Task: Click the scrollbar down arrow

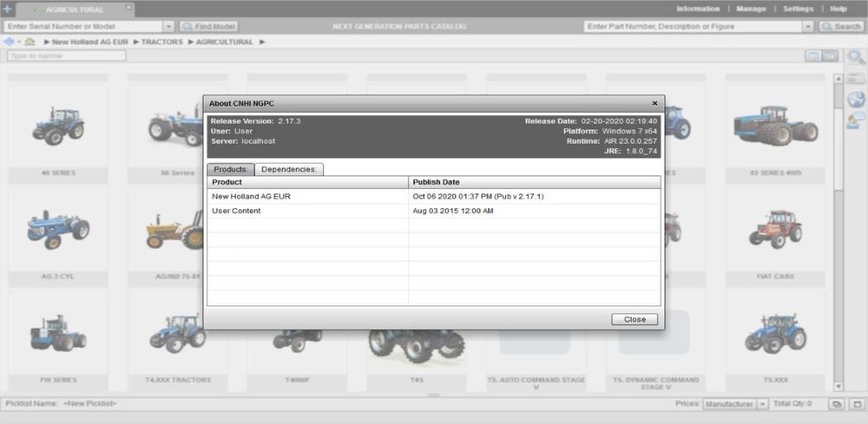Action: point(838,387)
